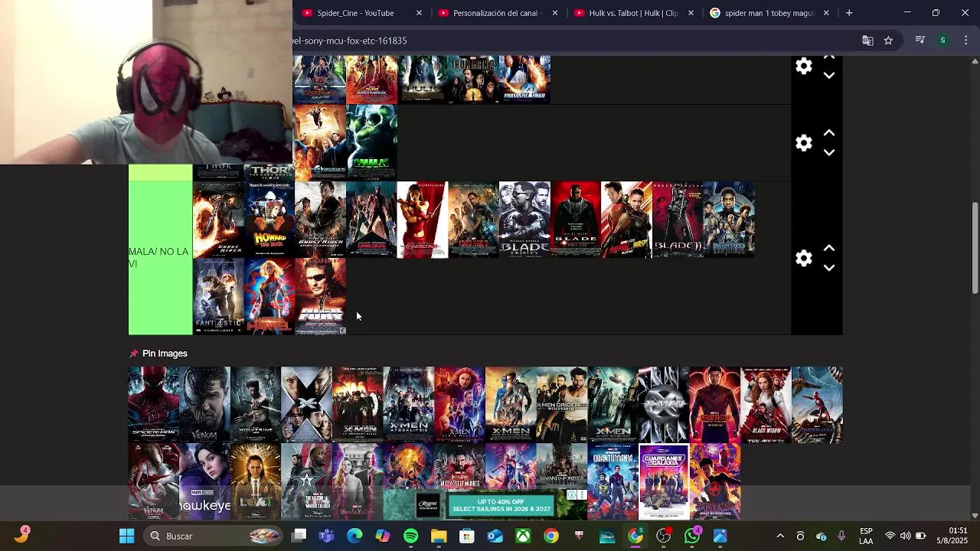
Task: Bookmark this page with the star icon
Action: (x=888, y=41)
